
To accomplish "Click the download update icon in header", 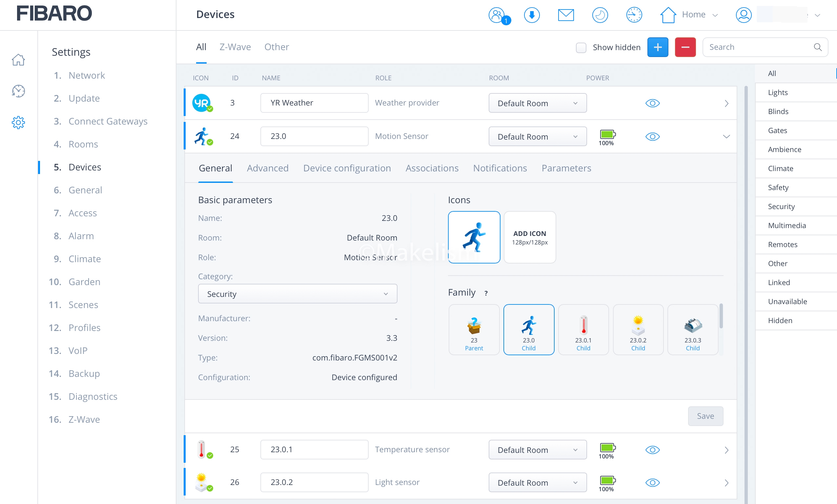I will tap(532, 15).
